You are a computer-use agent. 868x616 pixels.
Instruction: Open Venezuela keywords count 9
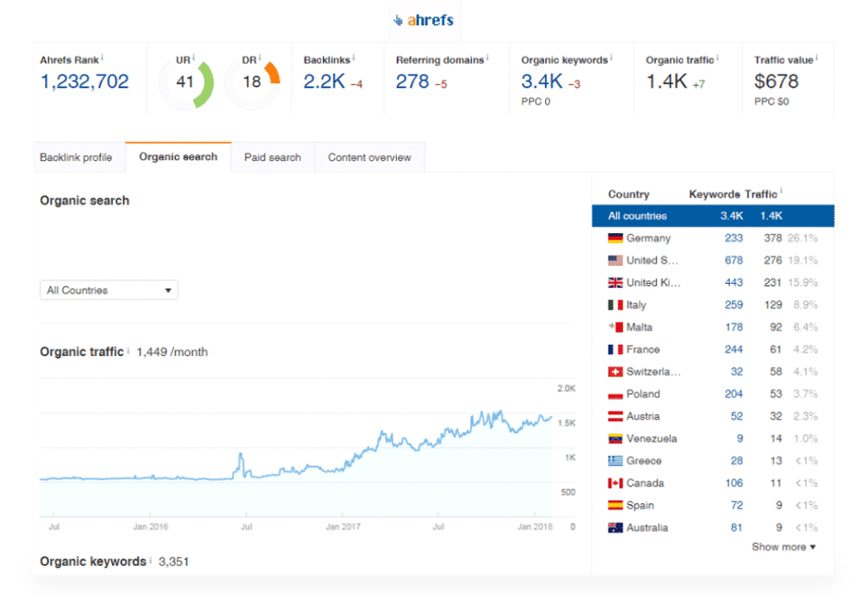click(740, 439)
